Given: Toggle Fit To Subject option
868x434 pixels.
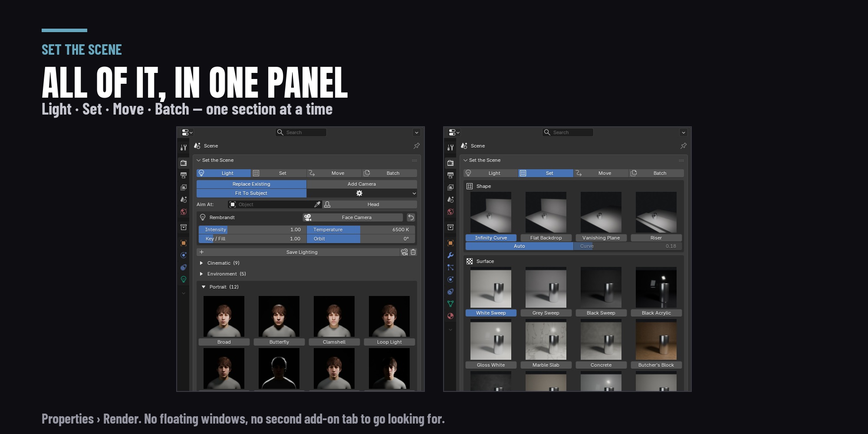Looking at the screenshot, I should coord(251,193).
